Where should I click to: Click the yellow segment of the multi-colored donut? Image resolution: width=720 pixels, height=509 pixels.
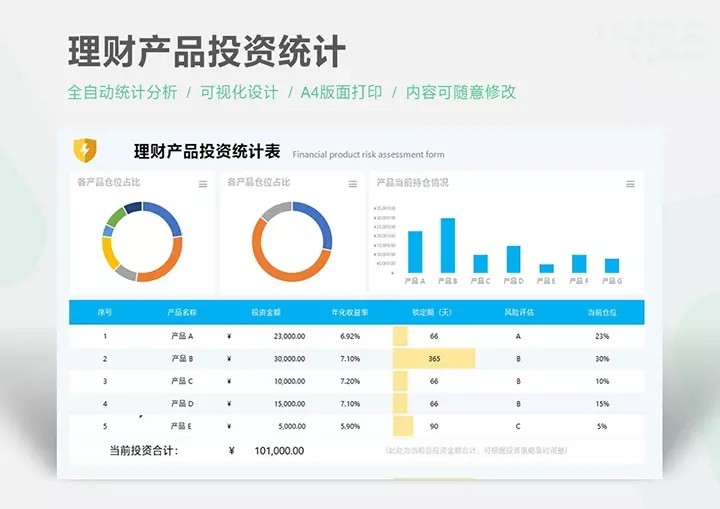[x=109, y=253]
